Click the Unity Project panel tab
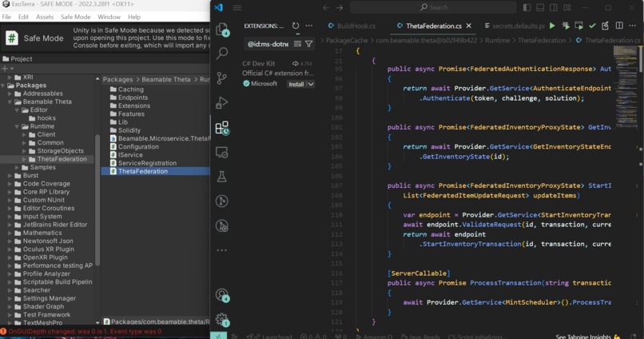Screen dimensions: 644x339 [18, 58]
